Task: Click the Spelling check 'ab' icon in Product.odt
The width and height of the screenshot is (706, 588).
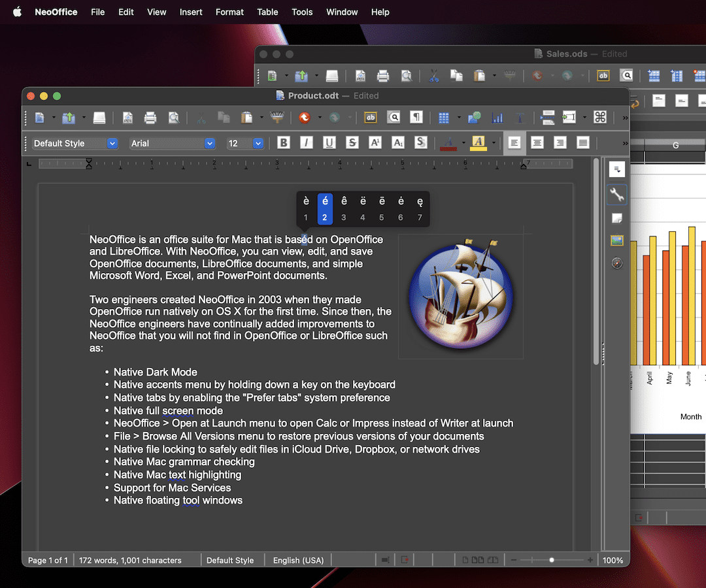Action: 371,118
